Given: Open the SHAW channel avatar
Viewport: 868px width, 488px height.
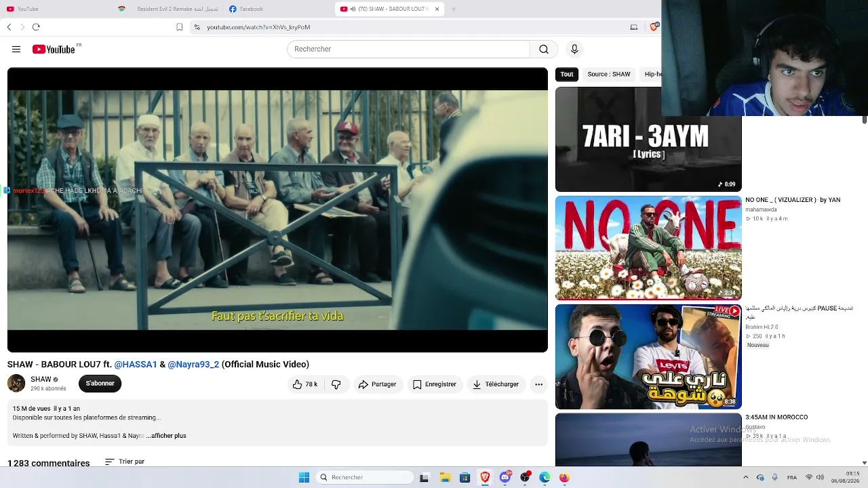Looking at the screenshot, I should 16,384.
